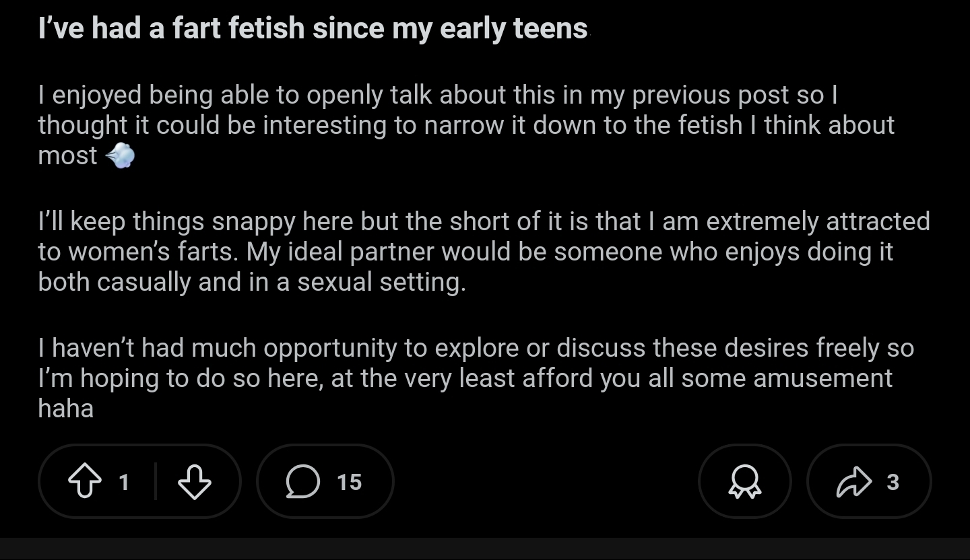Click the 15 comments count
Screen dimensions: 970x560
[349, 482]
